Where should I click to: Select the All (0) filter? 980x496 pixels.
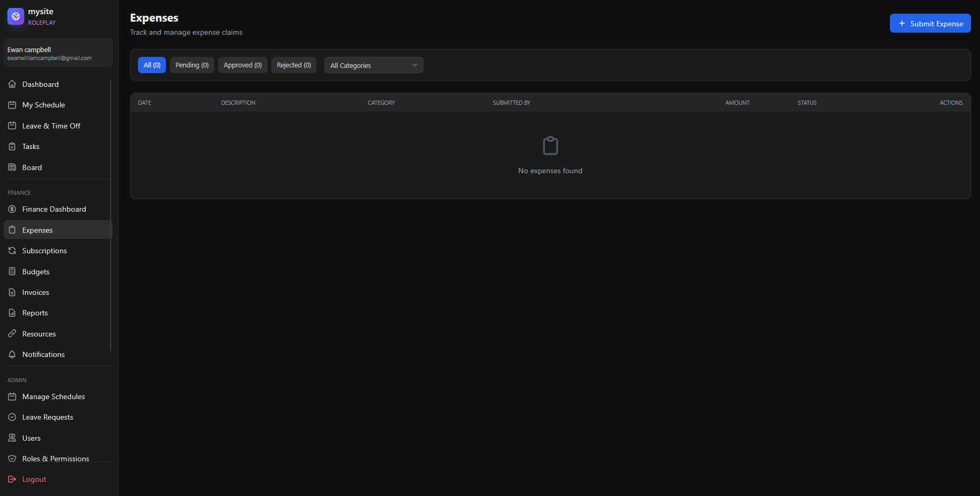pyautogui.click(x=152, y=65)
